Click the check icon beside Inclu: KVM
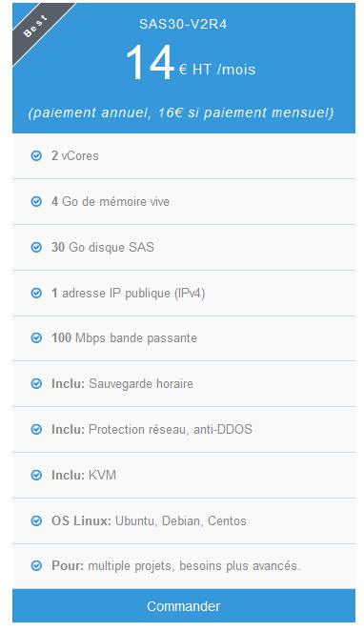Screen dimensions: 364x632 [x=36, y=476]
